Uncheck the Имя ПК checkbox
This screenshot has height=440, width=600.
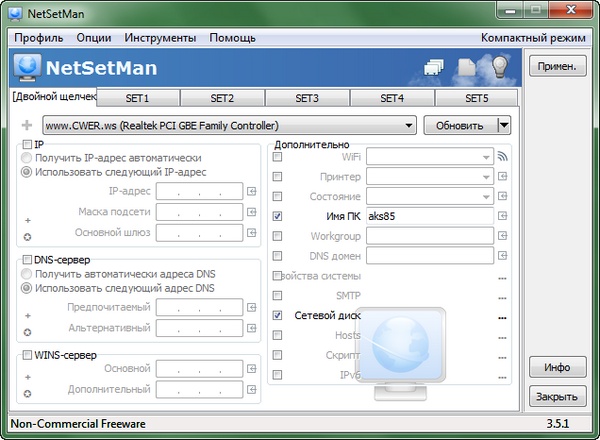[277, 215]
